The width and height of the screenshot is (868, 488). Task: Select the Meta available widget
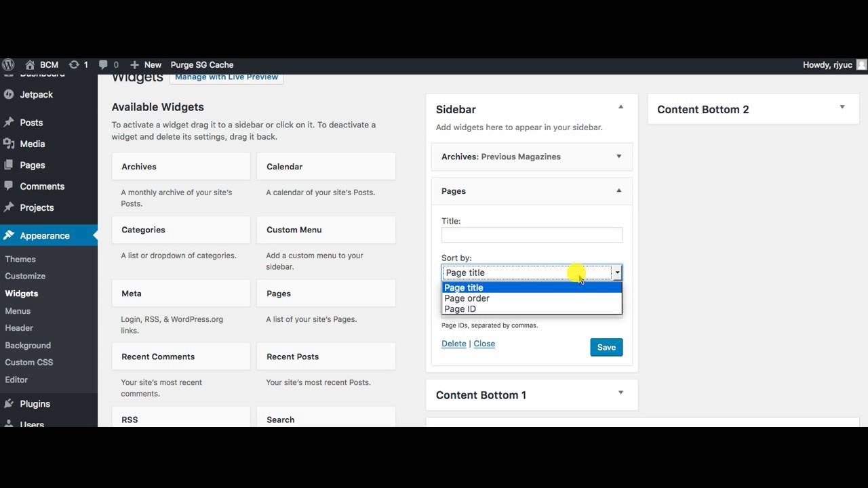181,293
